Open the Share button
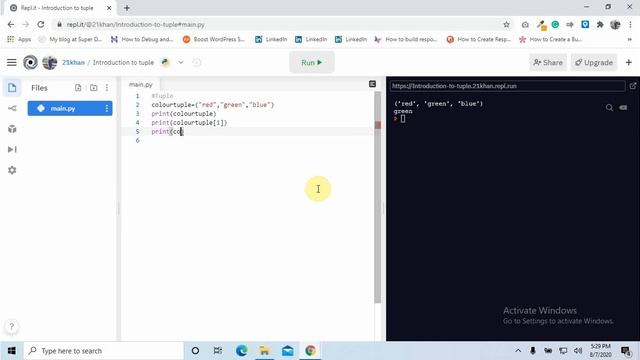 (548, 62)
